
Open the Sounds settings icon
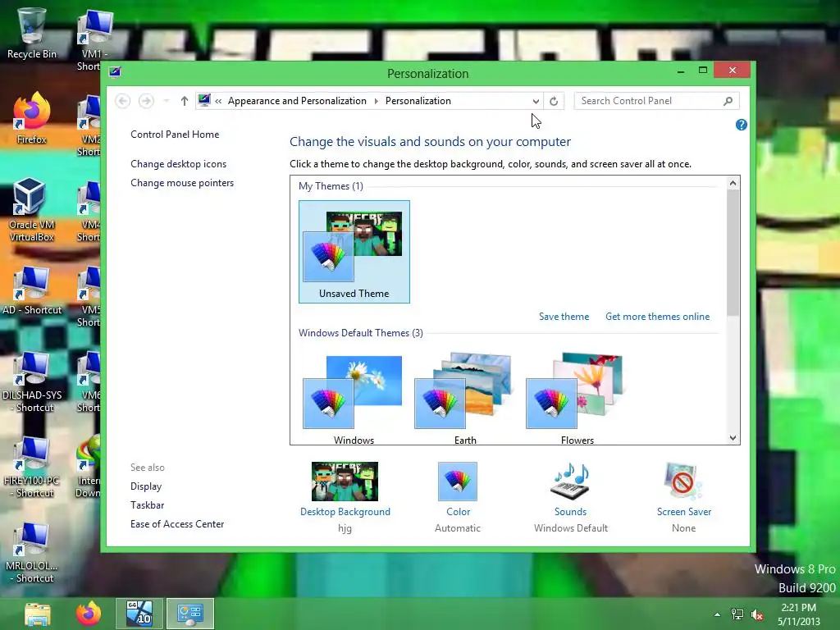571,481
